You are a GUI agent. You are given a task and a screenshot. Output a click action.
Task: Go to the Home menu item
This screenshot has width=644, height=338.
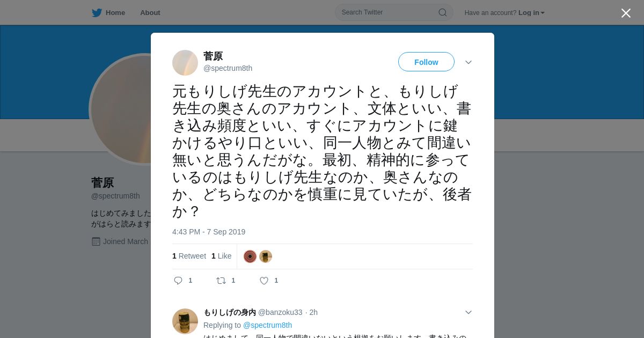(x=115, y=13)
